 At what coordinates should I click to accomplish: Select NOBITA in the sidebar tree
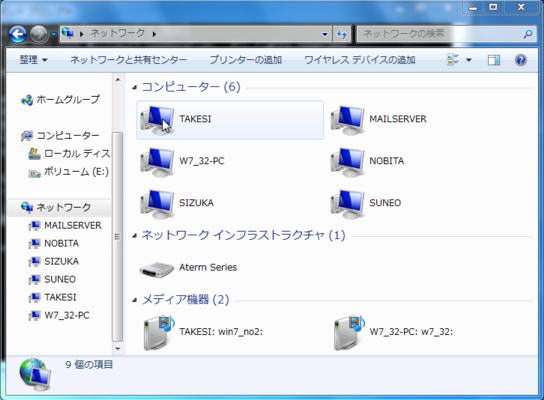[54, 243]
